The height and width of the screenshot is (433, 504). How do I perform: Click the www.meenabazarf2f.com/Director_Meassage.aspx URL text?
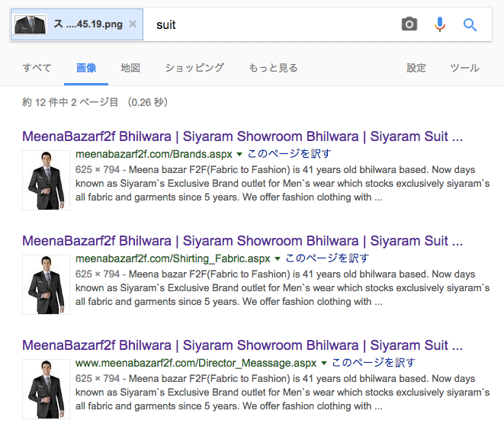click(196, 363)
